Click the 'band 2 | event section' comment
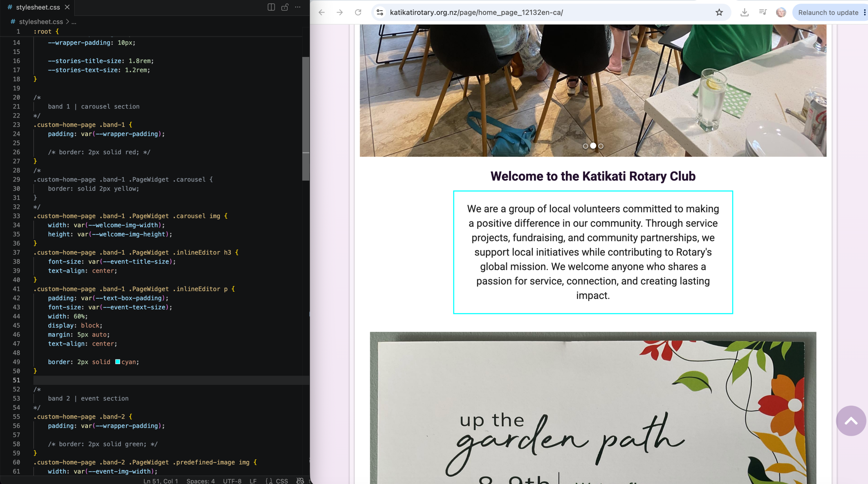The width and height of the screenshot is (868, 484). pos(88,398)
